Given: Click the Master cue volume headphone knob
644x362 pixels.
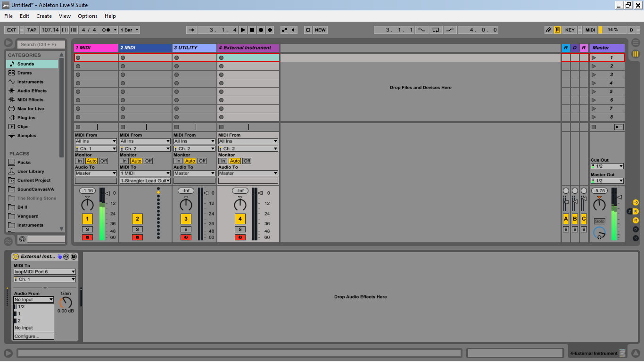Looking at the screenshot, I should 599,232.
